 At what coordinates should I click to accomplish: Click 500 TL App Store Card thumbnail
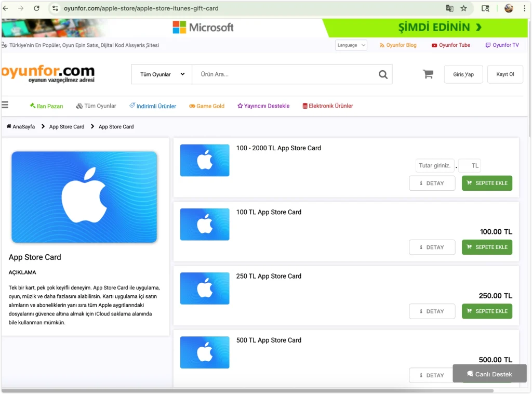[x=205, y=352]
